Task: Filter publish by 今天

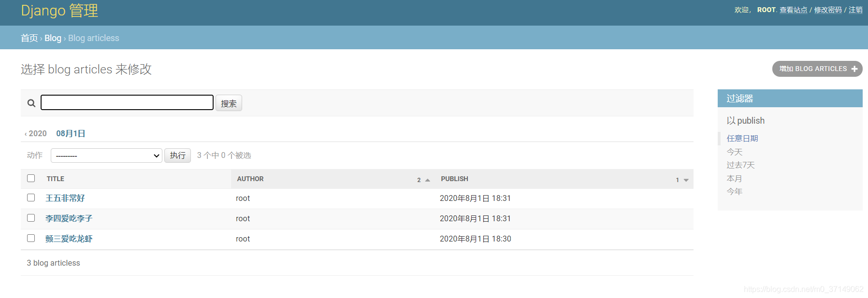Action: tap(735, 152)
